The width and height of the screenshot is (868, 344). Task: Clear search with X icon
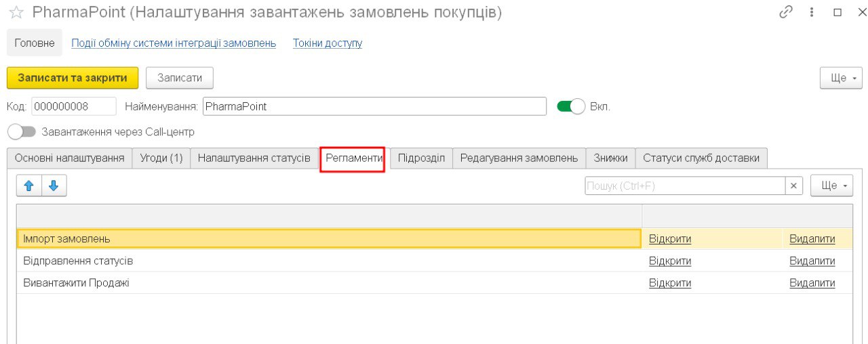(794, 186)
